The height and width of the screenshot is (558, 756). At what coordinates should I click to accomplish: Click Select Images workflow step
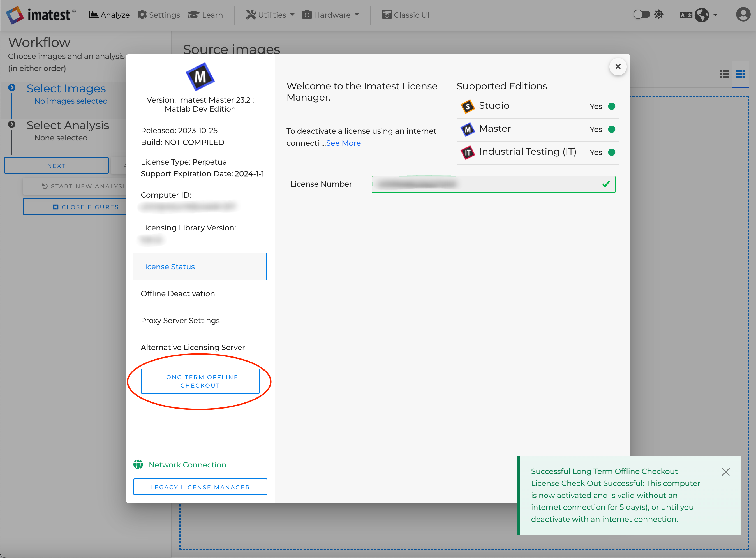66,89
